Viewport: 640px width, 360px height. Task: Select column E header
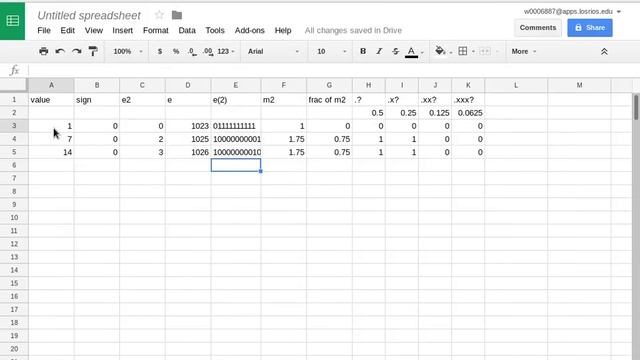click(x=236, y=85)
